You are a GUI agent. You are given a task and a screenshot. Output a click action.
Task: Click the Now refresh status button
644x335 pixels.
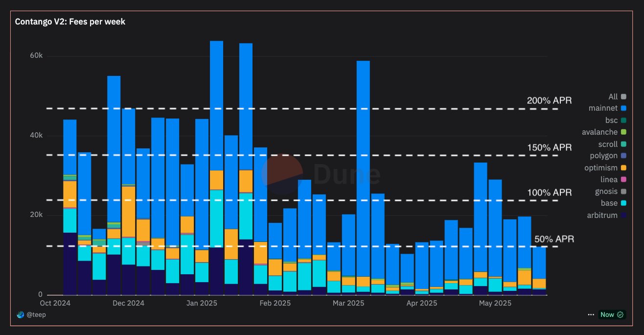[x=612, y=314]
